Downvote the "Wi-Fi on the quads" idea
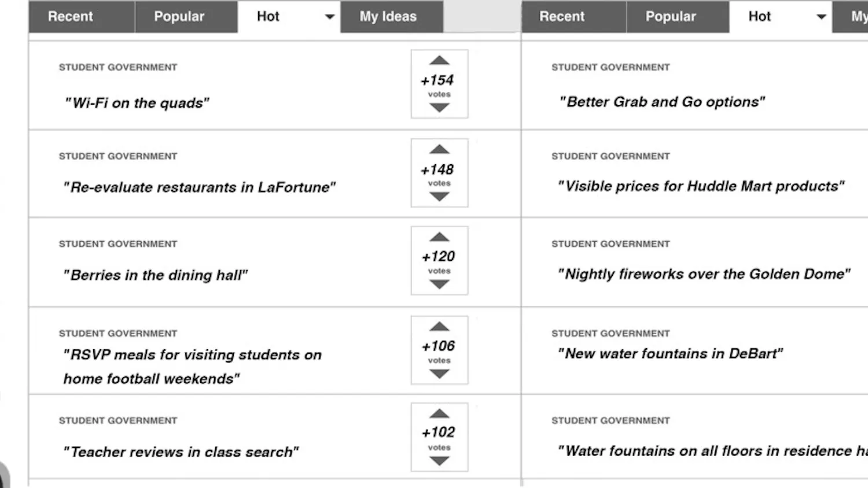Image resolution: width=868 pixels, height=488 pixels. pyautogui.click(x=439, y=108)
